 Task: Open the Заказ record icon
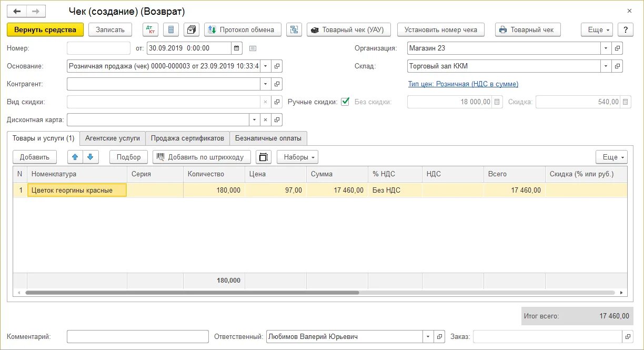tap(627, 336)
